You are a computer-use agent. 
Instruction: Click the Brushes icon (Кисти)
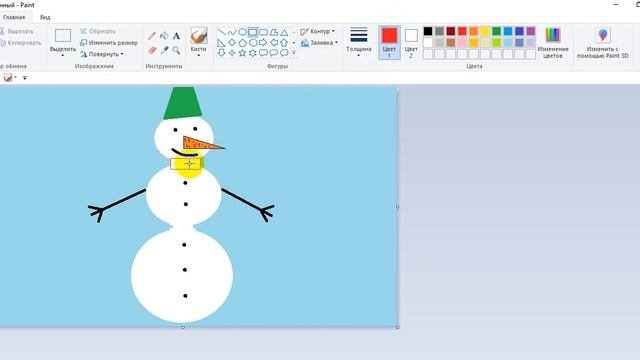click(x=199, y=36)
